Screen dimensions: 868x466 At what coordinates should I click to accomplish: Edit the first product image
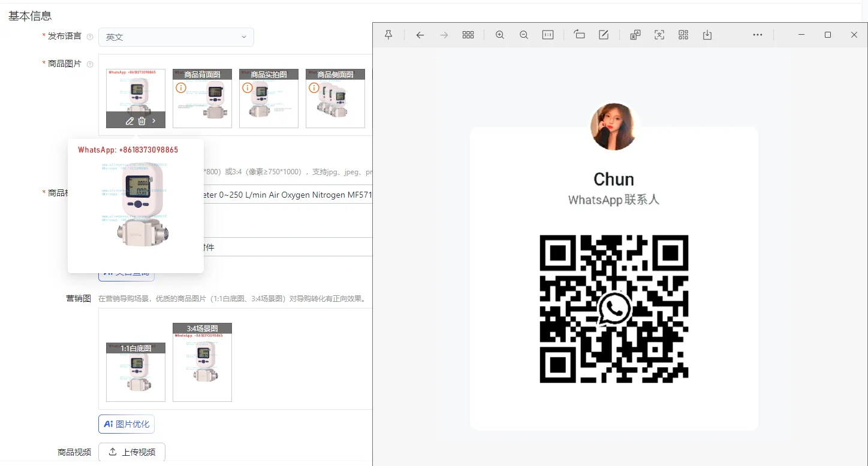tap(129, 121)
